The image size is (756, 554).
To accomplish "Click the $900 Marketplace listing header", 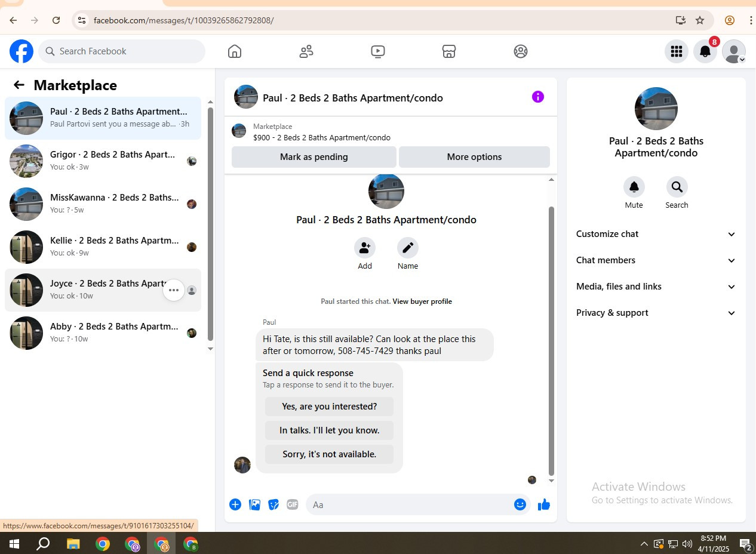I will coord(391,131).
